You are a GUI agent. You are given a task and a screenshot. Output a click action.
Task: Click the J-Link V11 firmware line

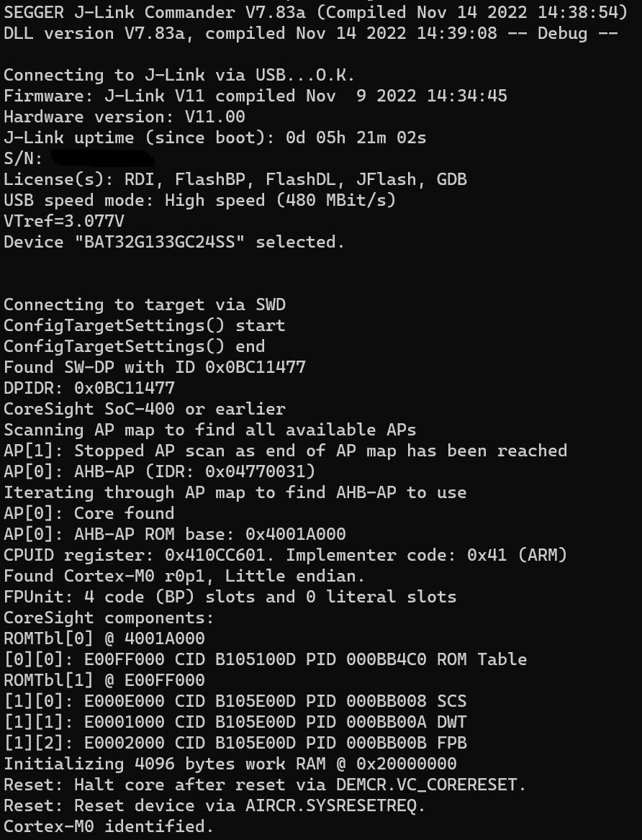[x=256, y=96]
